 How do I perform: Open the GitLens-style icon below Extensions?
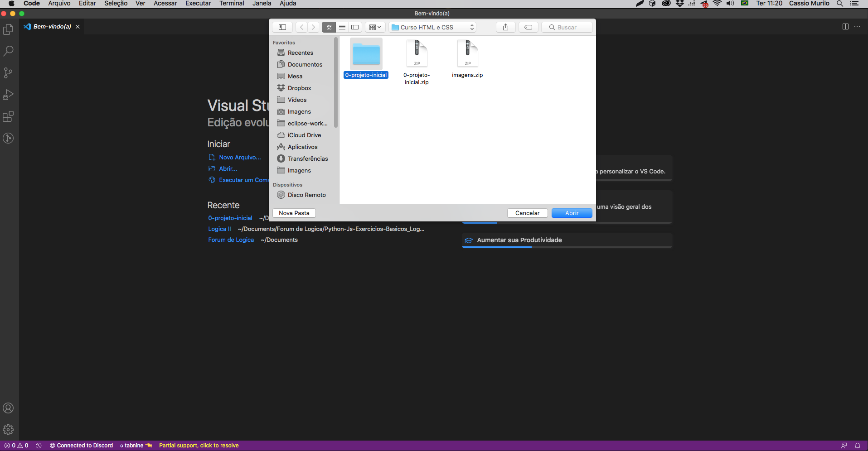coord(8,138)
